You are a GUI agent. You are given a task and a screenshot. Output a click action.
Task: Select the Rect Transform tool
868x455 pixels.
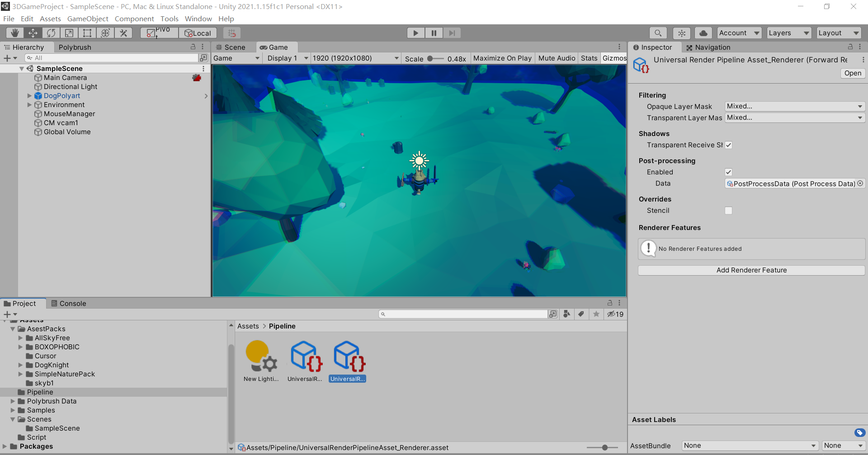coord(87,33)
